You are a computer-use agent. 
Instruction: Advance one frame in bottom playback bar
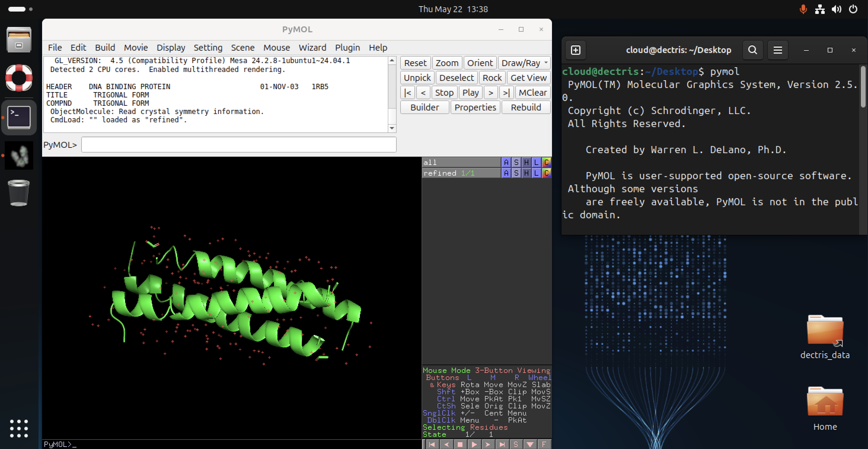pos(488,445)
